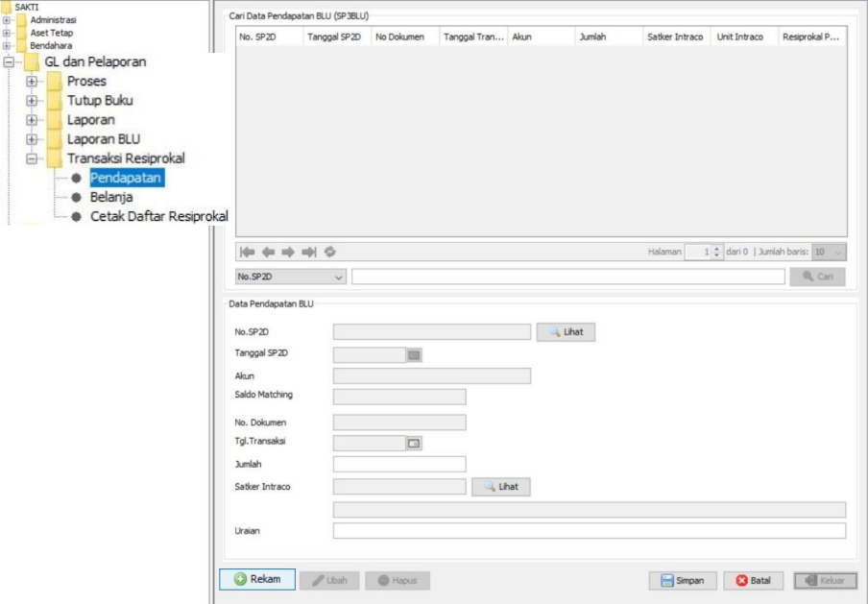The width and height of the screenshot is (868, 604).
Task: Click the last page navigation arrow icon
Action: 309,252
